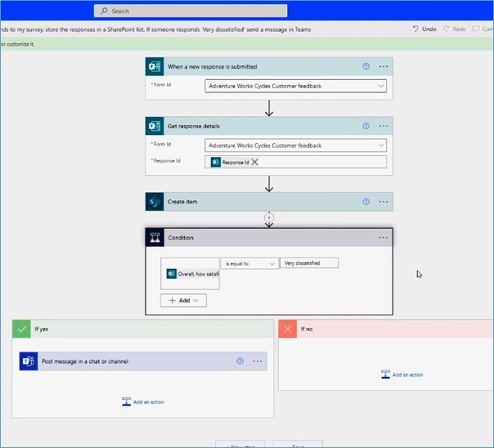
Task: Click the flow description text at top
Action: [155, 29]
